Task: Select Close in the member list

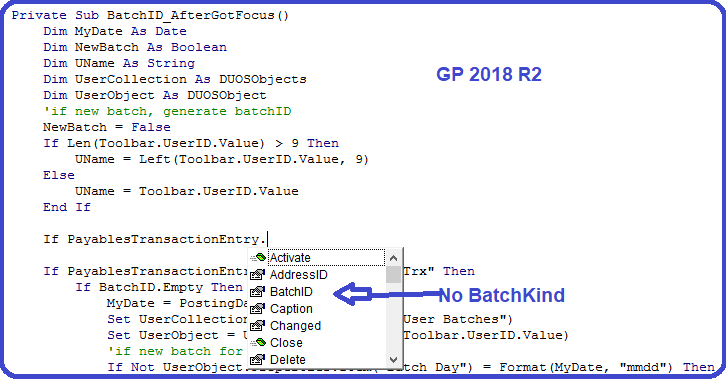Action: click(x=286, y=343)
